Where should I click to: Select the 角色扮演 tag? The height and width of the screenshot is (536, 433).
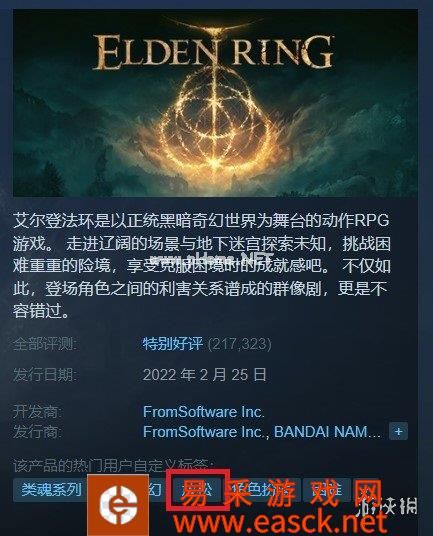click(x=262, y=490)
